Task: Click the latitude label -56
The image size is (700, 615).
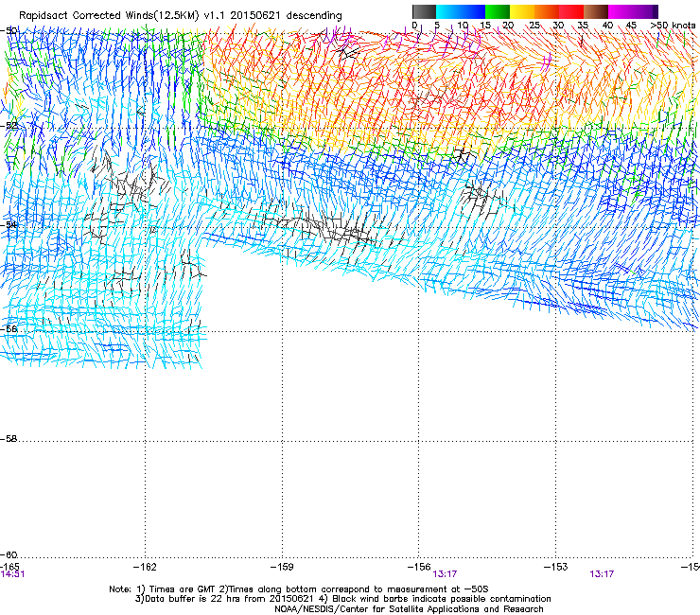Action: click(x=9, y=329)
